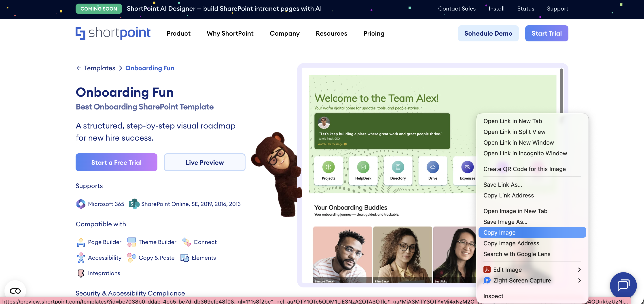Click the Jamie Patel CEO avatar

(324, 123)
